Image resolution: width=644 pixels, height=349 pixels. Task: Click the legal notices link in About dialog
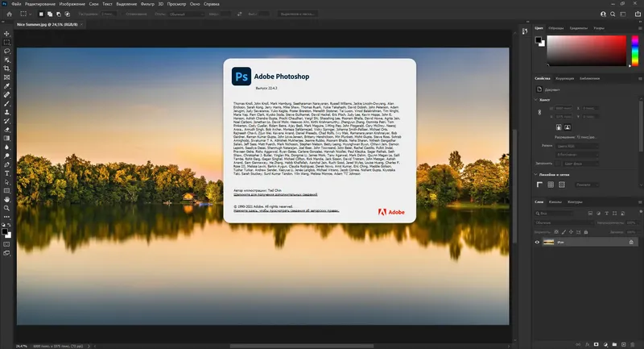click(x=287, y=211)
